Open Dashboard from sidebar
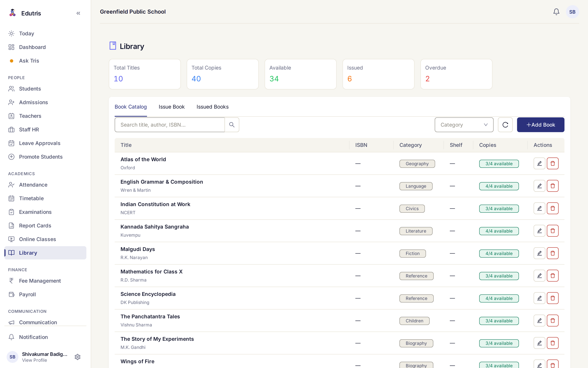Image resolution: width=588 pixels, height=368 pixels. [45, 47]
